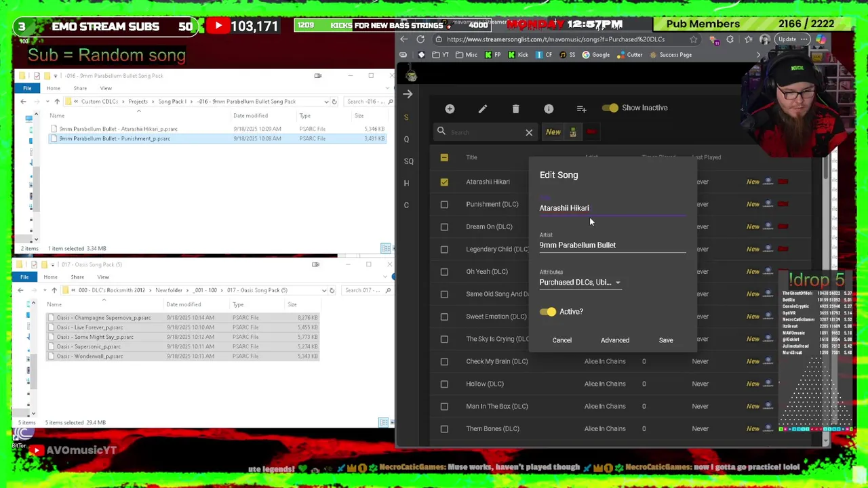
Task: Check the 'Punishment (DLC)' row checkbox
Action: (444, 204)
